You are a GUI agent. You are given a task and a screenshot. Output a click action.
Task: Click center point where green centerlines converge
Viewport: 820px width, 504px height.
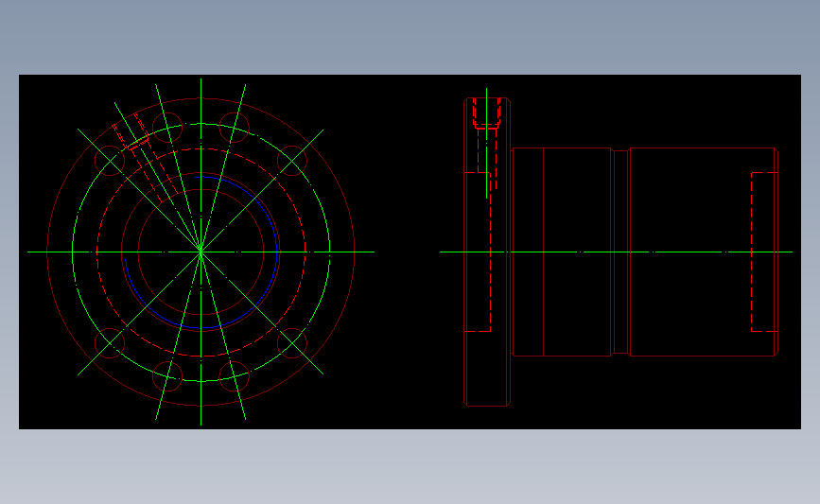[201, 252]
